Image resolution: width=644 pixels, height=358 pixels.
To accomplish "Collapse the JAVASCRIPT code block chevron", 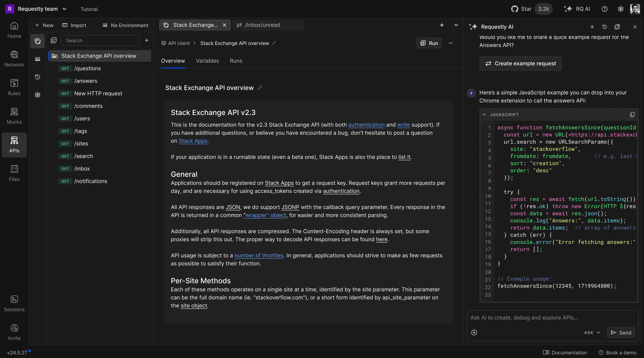I will point(485,115).
